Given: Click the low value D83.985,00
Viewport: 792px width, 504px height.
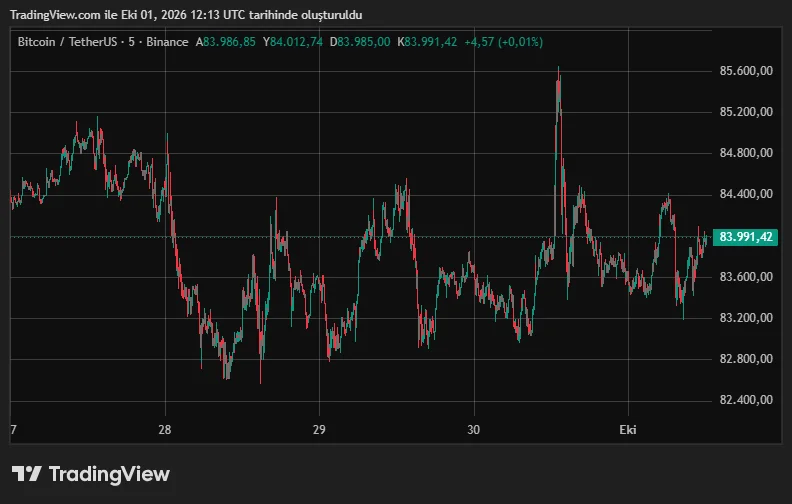Looking at the screenshot, I should (360, 42).
